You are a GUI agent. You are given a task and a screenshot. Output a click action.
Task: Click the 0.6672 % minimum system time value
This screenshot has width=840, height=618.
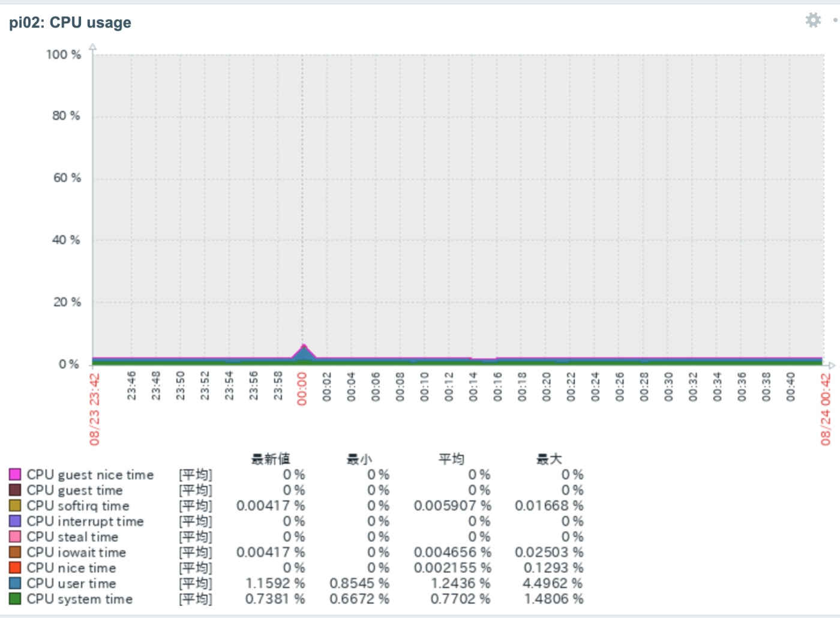coord(359,599)
